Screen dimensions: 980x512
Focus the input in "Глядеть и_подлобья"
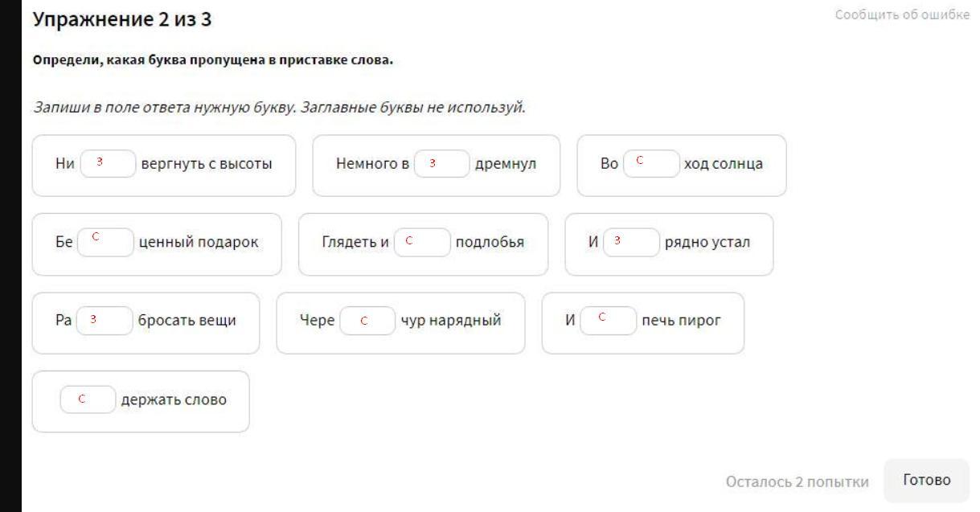(x=422, y=243)
